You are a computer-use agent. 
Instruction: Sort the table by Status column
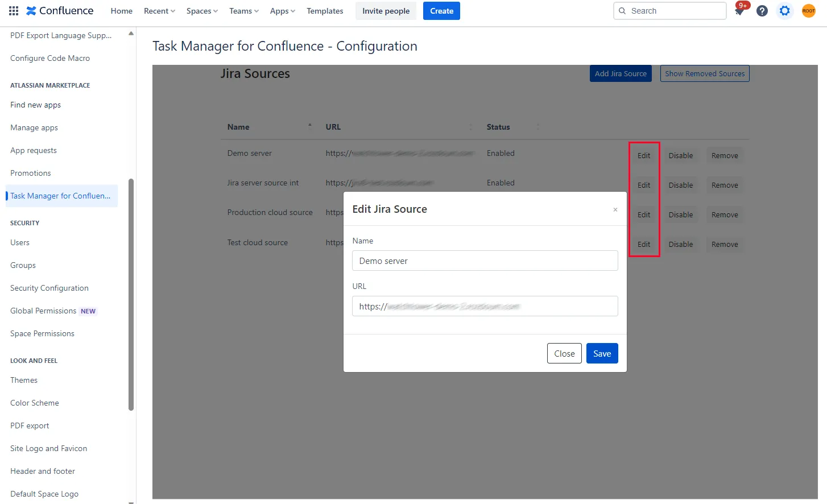(512, 127)
